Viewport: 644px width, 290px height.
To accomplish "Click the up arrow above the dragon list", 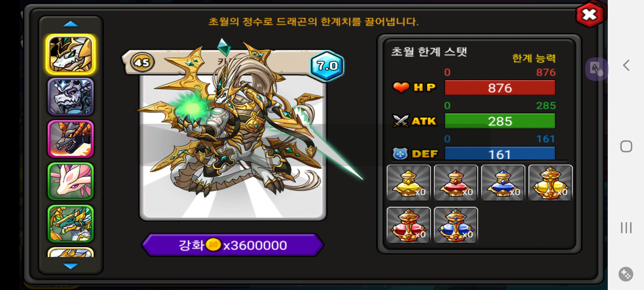I will click(x=71, y=24).
